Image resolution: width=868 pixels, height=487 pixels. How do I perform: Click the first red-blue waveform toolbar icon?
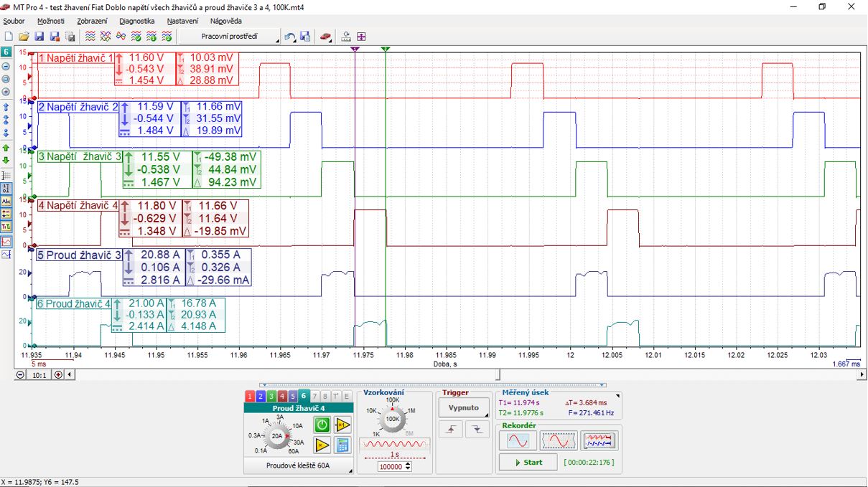point(90,36)
